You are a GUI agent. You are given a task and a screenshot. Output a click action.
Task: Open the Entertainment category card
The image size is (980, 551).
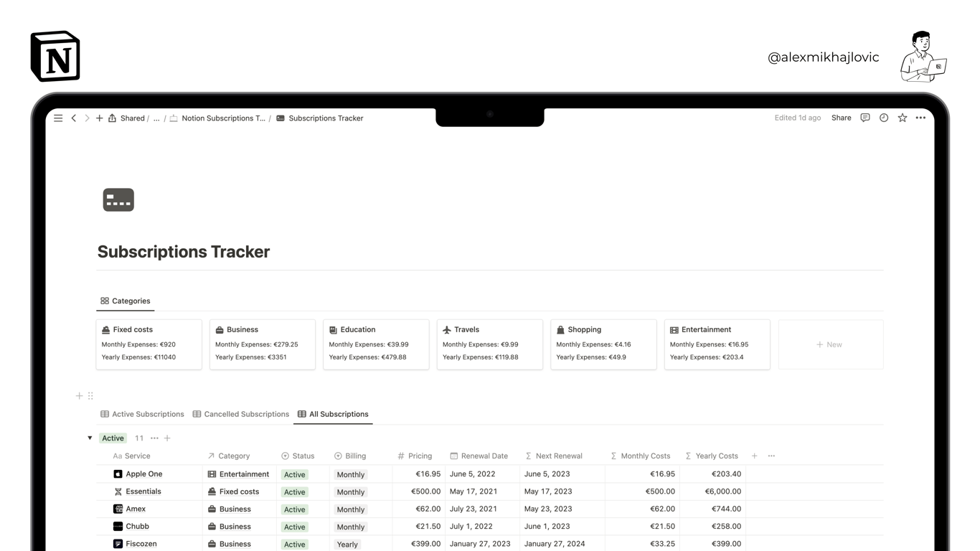click(x=717, y=344)
